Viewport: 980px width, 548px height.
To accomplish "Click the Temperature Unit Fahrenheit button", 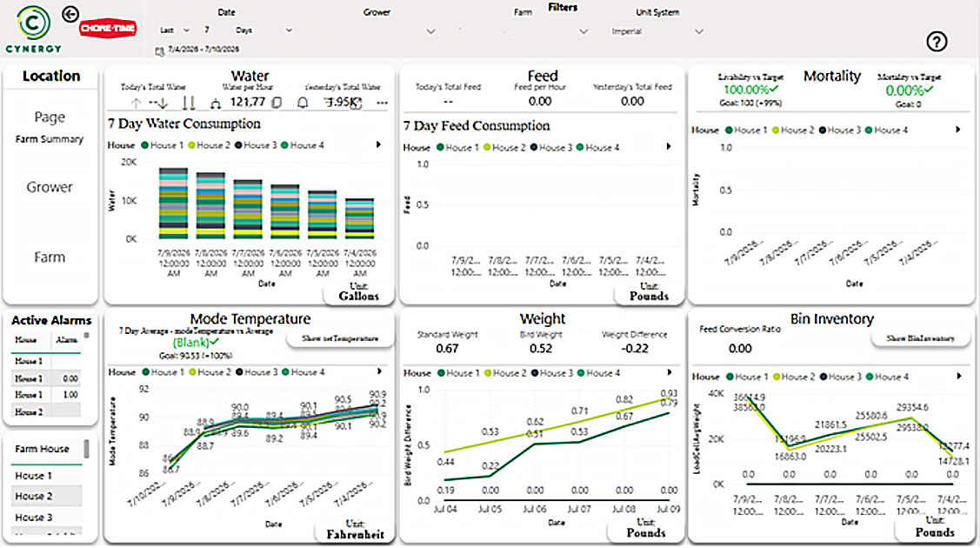I will 355,529.
